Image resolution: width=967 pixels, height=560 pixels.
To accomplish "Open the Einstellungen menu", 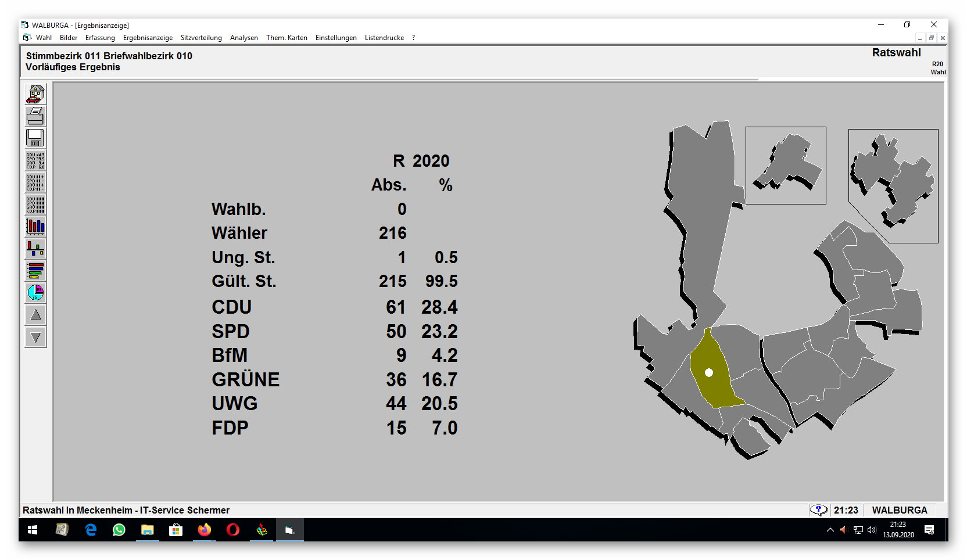I will click(x=336, y=38).
